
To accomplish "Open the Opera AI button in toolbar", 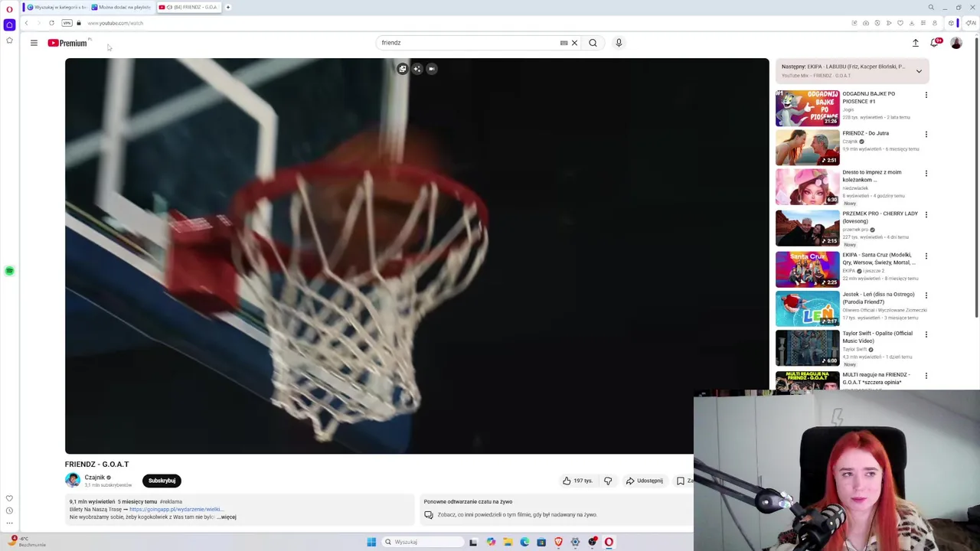I will (970, 23).
